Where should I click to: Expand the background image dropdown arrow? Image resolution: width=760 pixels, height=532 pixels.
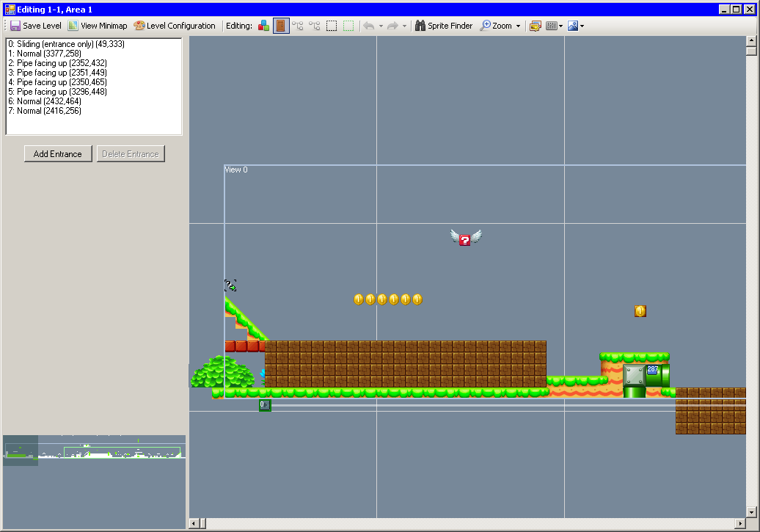pos(582,26)
